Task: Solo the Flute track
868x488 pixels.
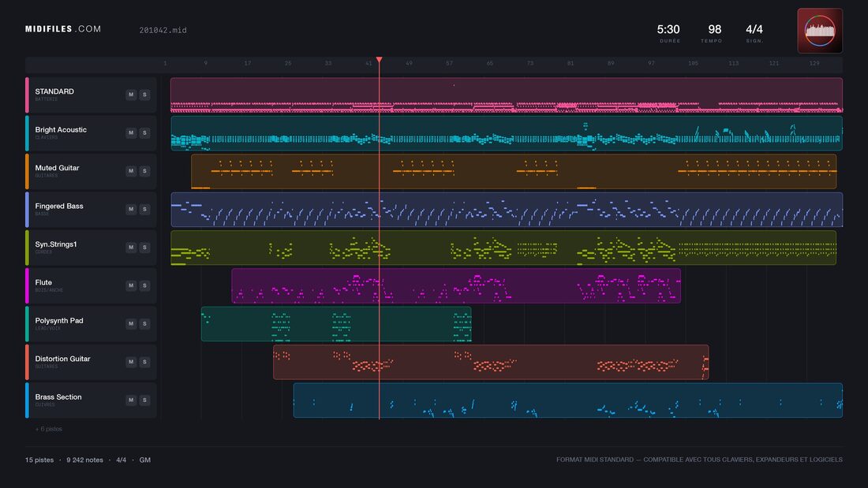Action: click(144, 285)
